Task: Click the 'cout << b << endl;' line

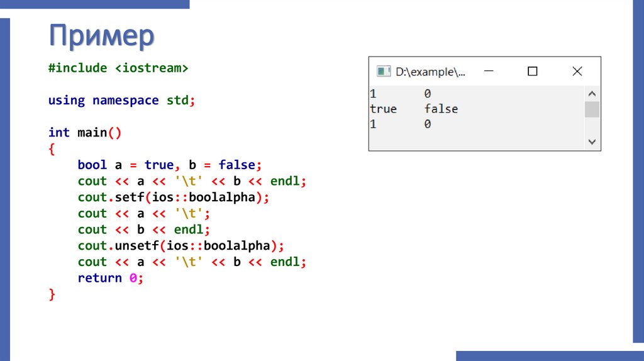Action: coord(144,230)
